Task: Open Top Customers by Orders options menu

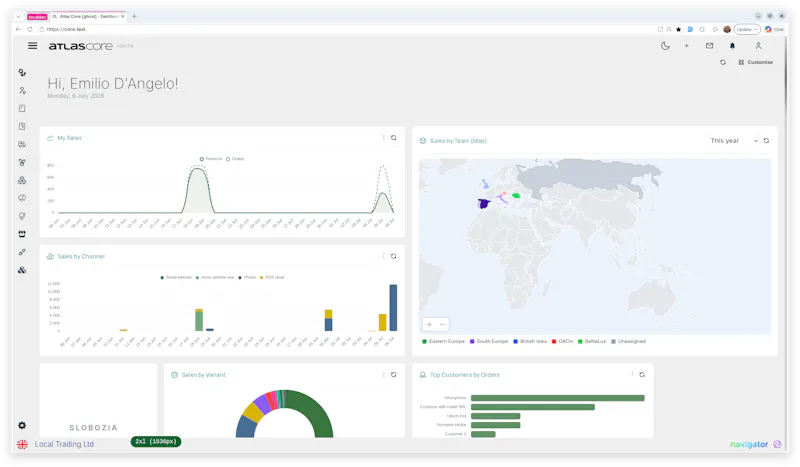Action: (632, 374)
